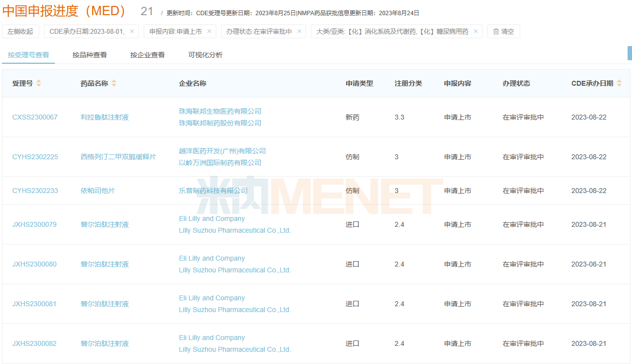Open company 珠海联邦生物医药有限公司

click(220, 111)
